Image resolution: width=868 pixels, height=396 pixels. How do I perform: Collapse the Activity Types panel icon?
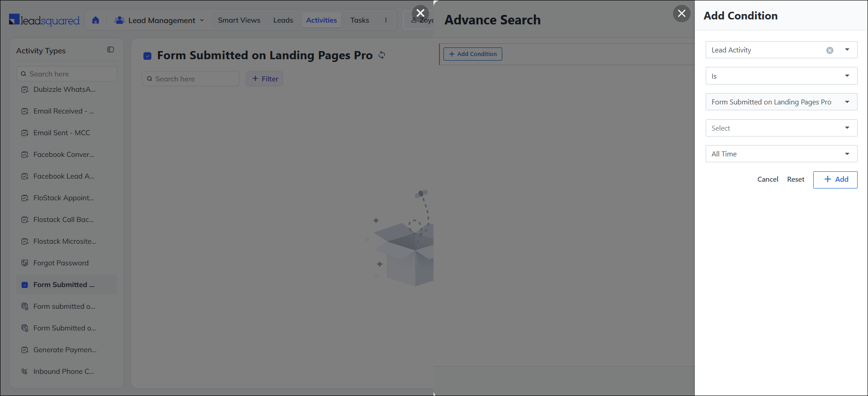[x=110, y=50]
